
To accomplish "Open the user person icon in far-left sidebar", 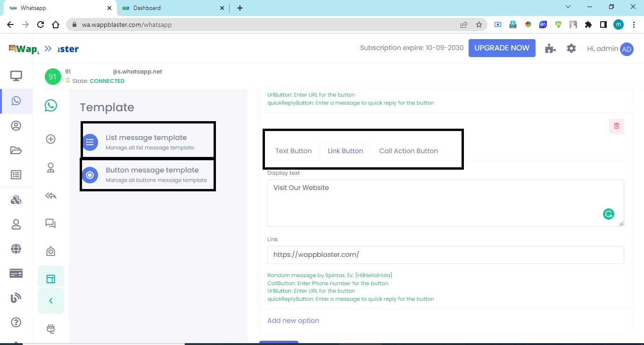I will coord(16,224).
